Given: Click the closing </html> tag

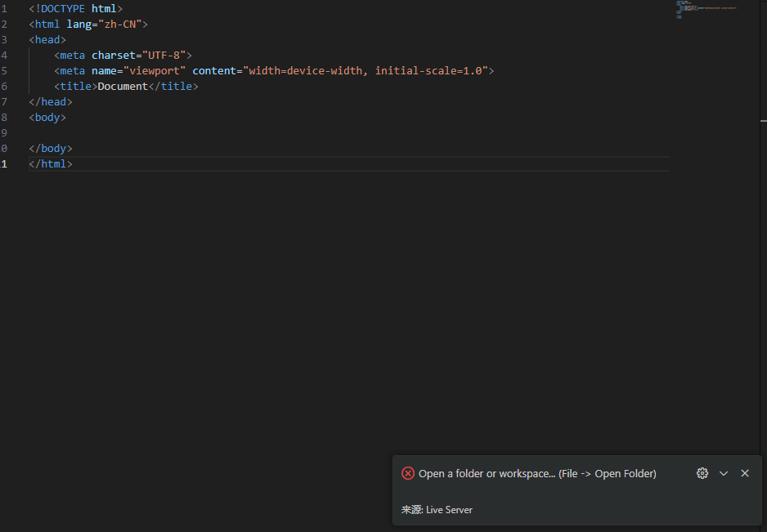Looking at the screenshot, I should 51,163.
